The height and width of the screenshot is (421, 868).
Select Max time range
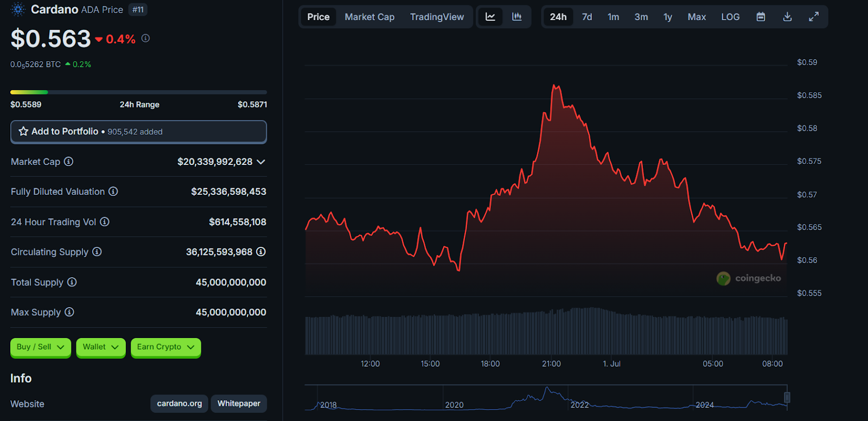[697, 17]
